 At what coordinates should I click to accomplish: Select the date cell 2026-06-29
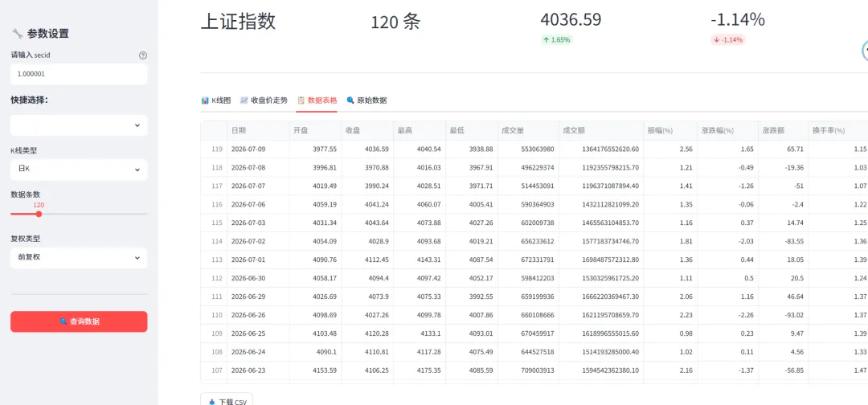pyautogui.click(x=258, y=297)
